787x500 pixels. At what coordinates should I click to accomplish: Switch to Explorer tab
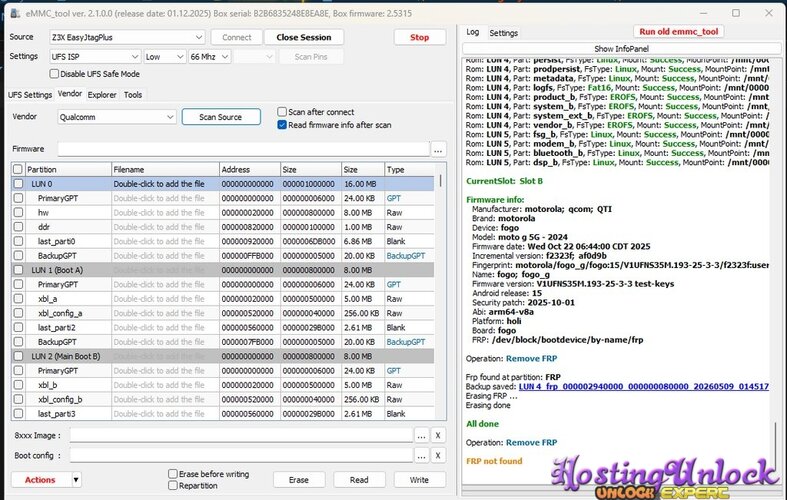[x=102, y=94]
